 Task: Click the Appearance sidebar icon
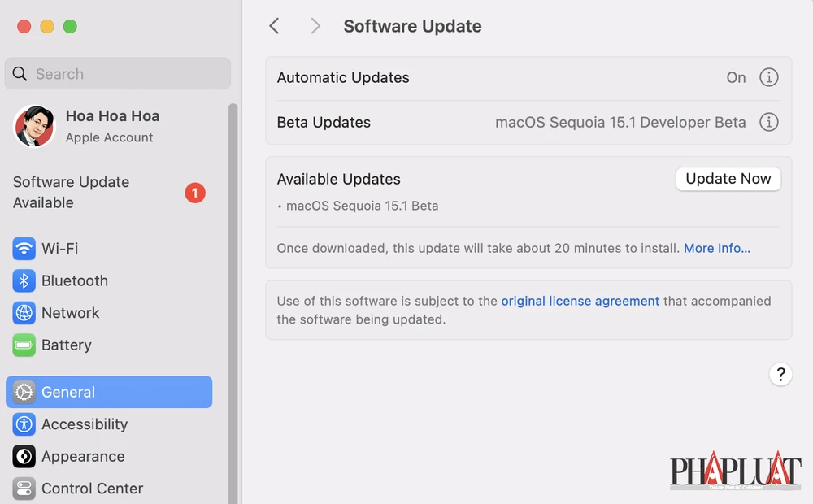[x=24, y=456]
